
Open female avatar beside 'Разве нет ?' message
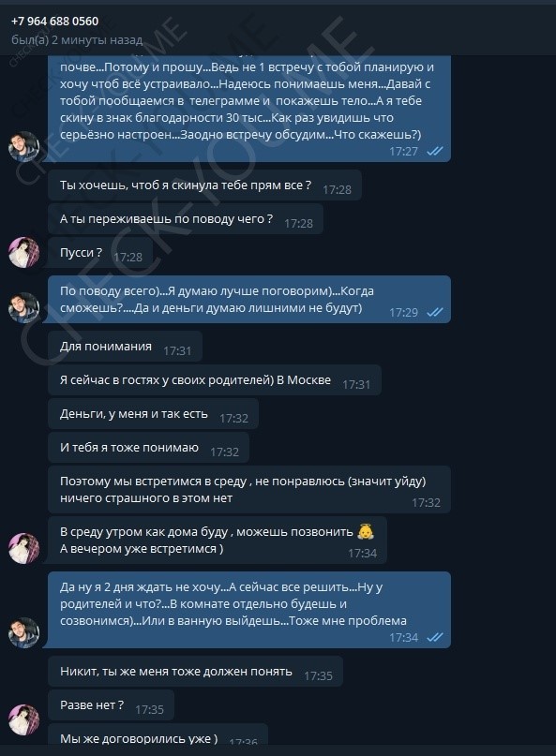tap(24, 719)
